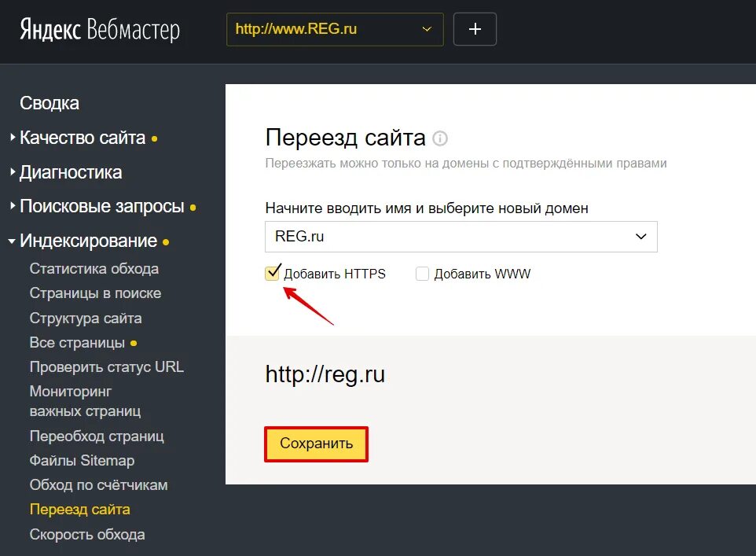Open Страницы в поиске page

[x=95, y=293]
